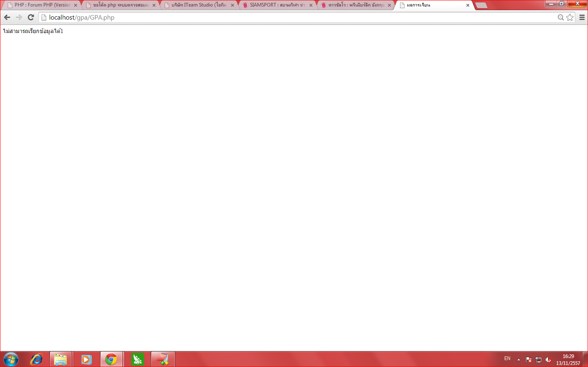Click the EN language indicator
The image size is (588, 367).
pyautogui.click(x=507, y=358)
